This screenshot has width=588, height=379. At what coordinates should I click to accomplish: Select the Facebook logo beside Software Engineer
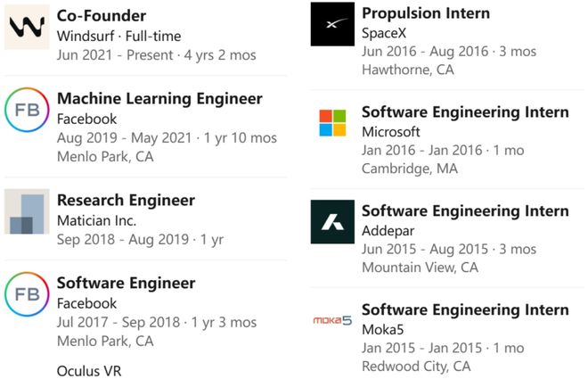27,294
